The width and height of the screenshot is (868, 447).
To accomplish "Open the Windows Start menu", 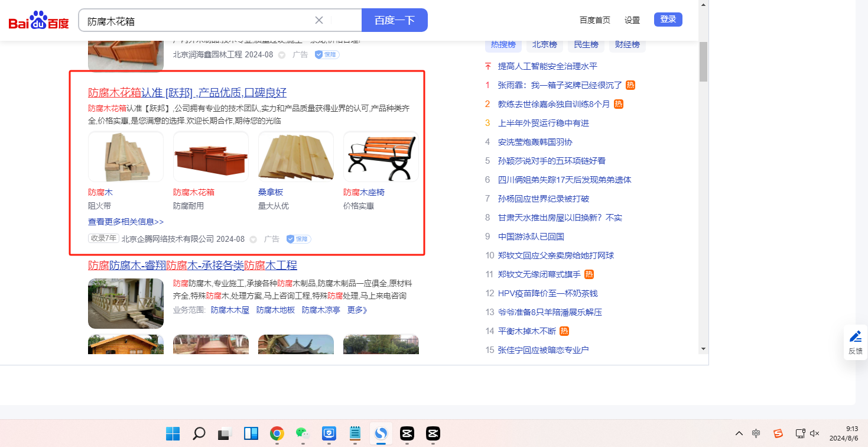I will 173,433.
